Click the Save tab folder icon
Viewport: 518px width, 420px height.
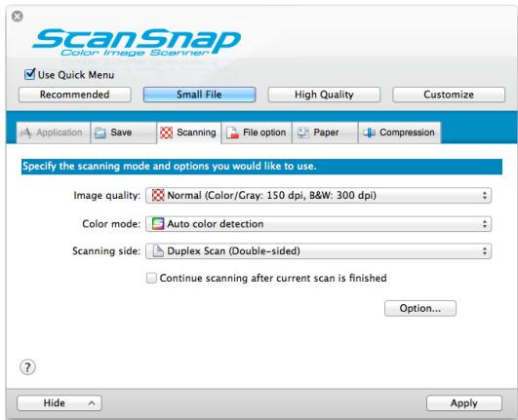point(100,133)
